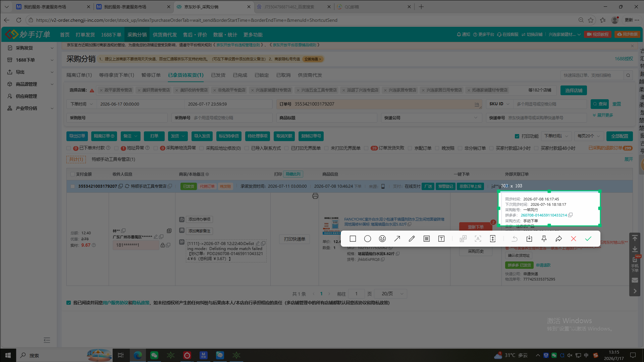Switch to the 已完成 tab
Image resolution: width=644 pixels, height=362 pixels.
240,75
